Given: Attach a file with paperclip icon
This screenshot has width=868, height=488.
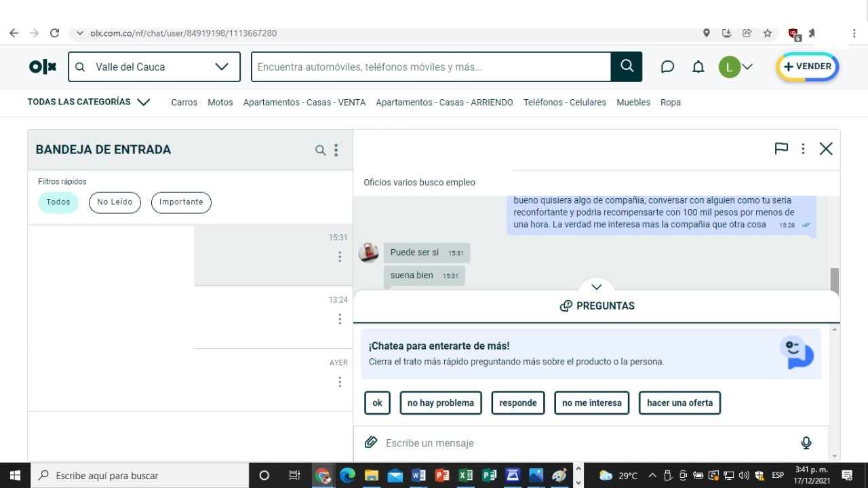Looking at the screenshot, I should [370, 443].
